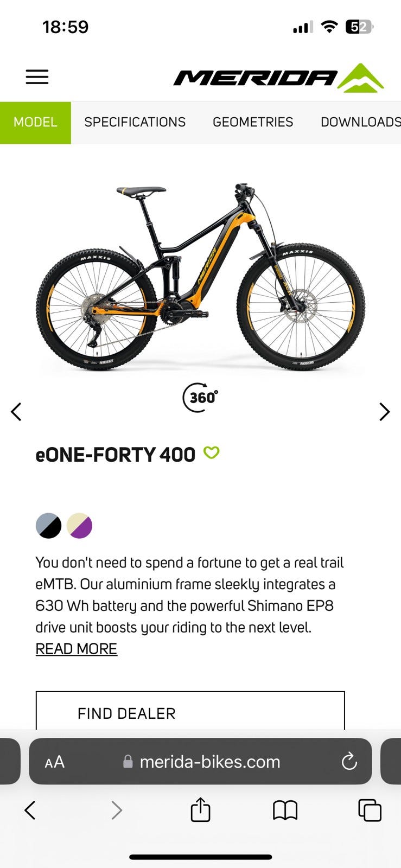Select the grey and black color option
Screen dimensions: 401x868
48,526
